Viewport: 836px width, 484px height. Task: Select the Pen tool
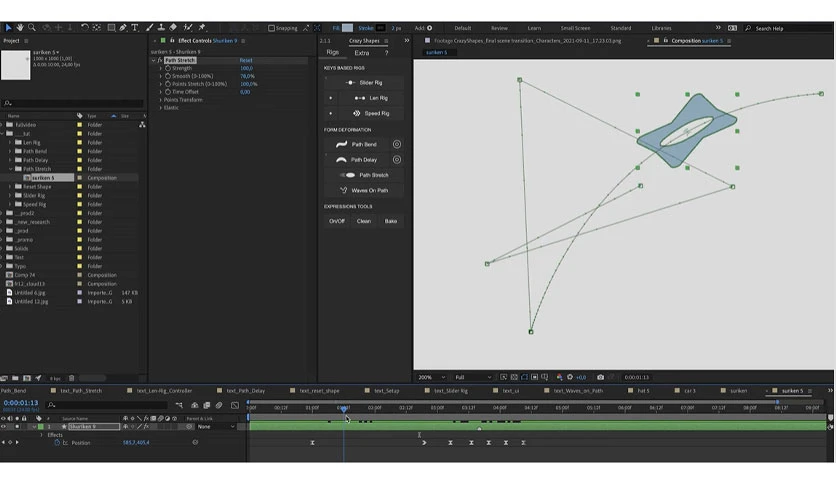tap(123, 28)
